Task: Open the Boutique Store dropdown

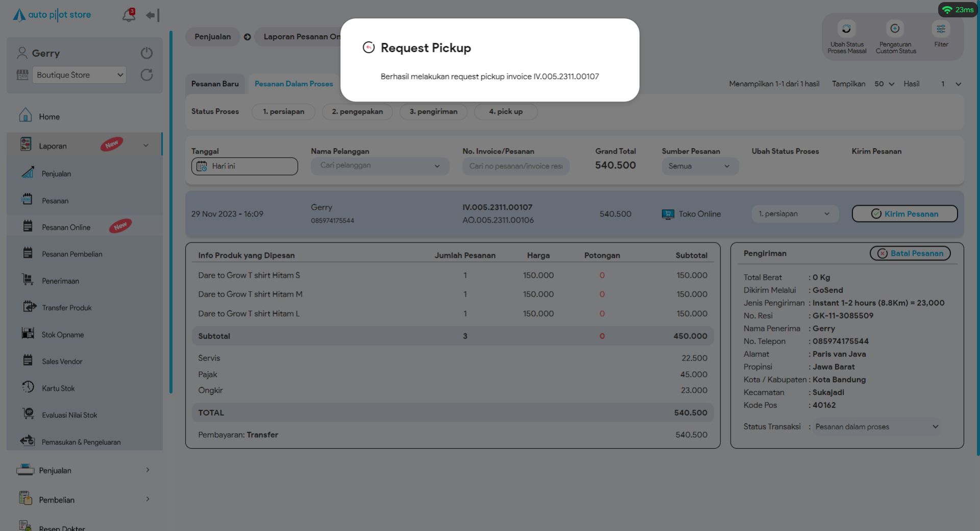Action: (80, 75)
